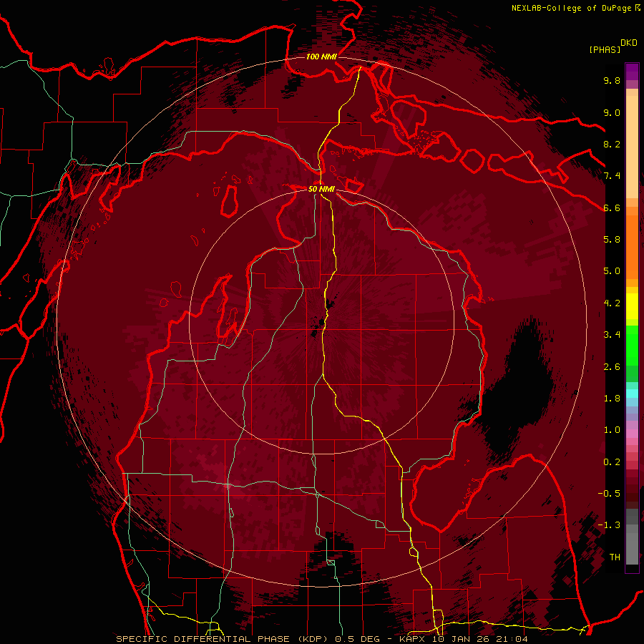The width and height of the screenshot is (644, 644).
Task: Pick the pink color bar segment
Action: (632, 434)
